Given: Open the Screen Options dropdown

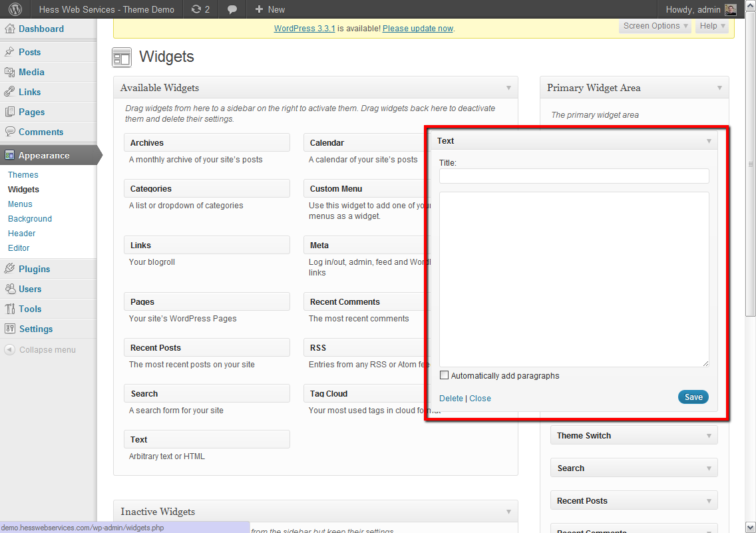Looking at the screenshot, I should tap(656, 26).
